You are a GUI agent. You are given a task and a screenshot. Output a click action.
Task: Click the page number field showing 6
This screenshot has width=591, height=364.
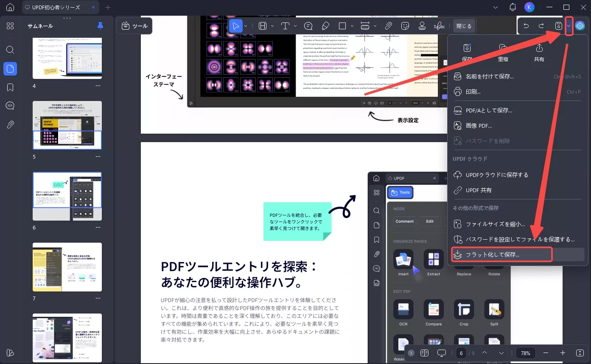pos(461,353)
